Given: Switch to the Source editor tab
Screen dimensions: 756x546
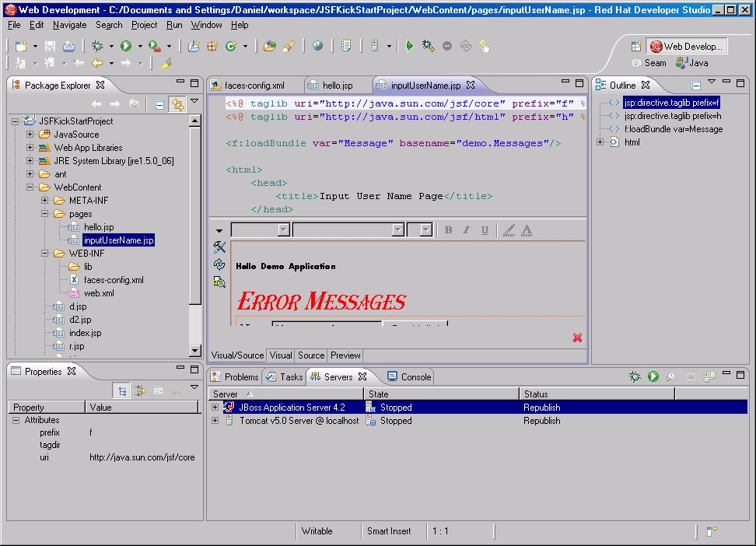Looking at the screenshot, I should click(x=311, y=355).
